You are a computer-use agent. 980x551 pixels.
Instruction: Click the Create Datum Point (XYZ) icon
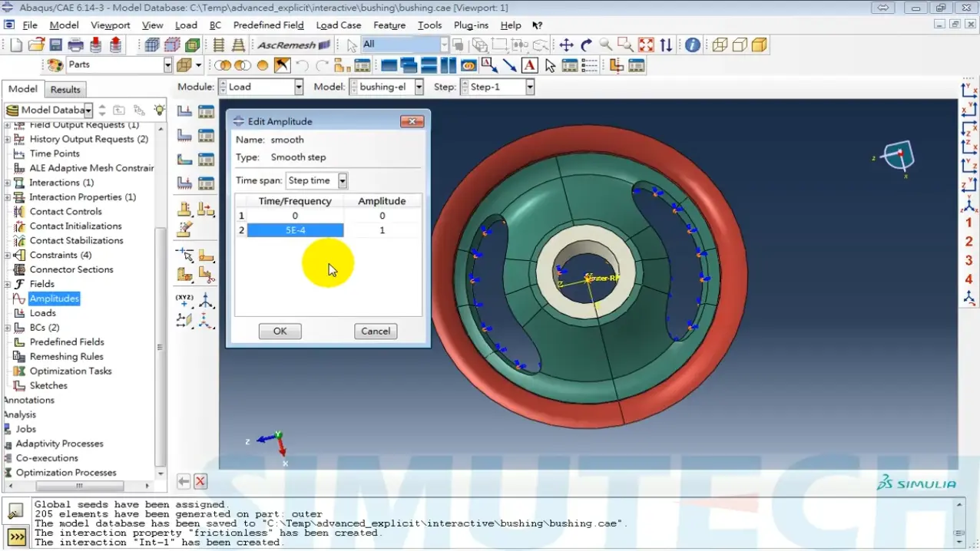(185, 300)
